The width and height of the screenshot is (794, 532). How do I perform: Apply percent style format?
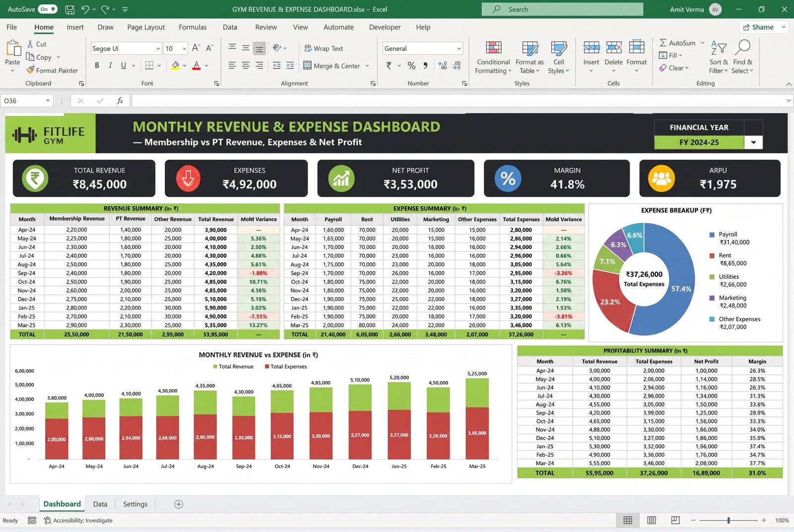click(411, 65)
